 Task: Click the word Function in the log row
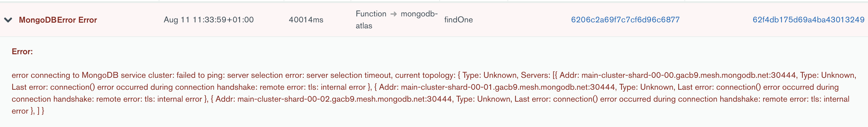click(371, 14)
